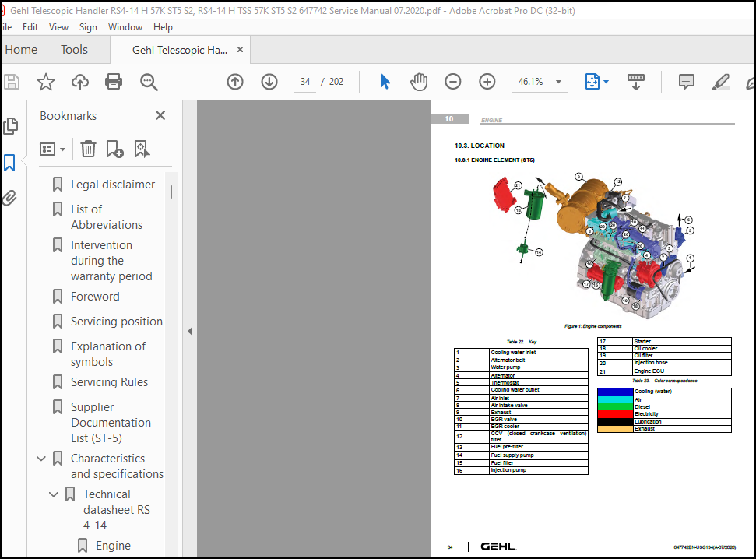Click the scrolling mode keyboard icon

(x=636, y=82)
